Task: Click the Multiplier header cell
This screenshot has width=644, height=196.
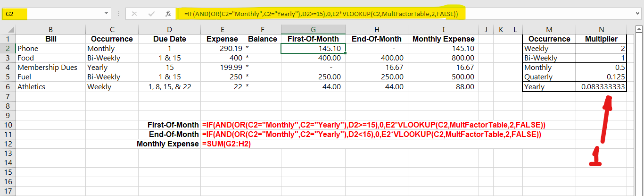Action: click(x=602, y=39)
